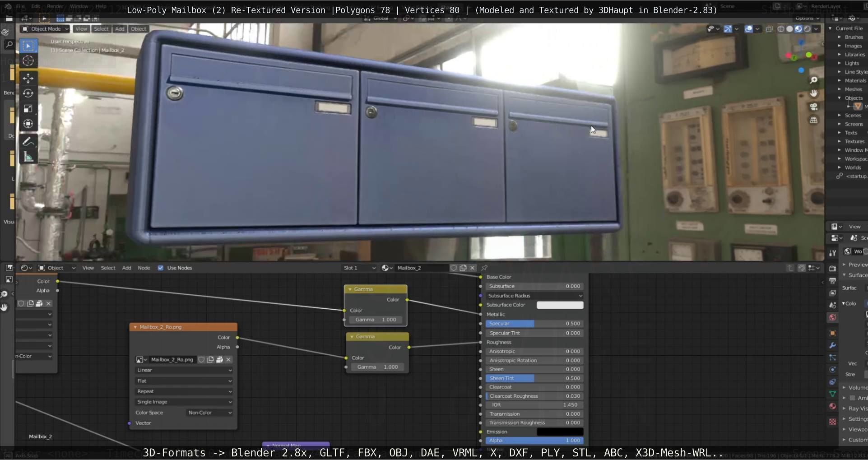Edit the IOR value field
The image size is (868, 460).
[534, 405]
